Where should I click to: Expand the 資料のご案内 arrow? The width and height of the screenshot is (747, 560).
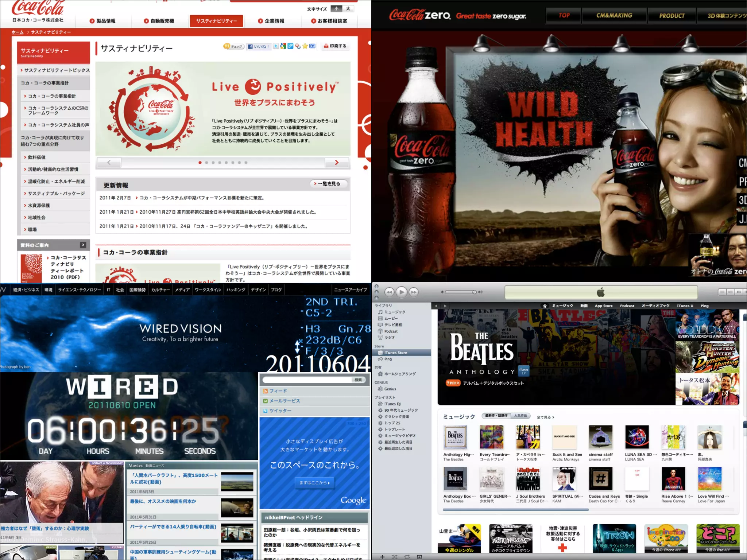[x=83, y=245]
